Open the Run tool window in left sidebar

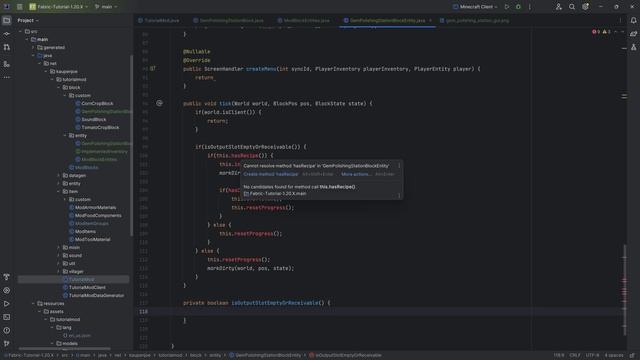click(x=7, y=304)
